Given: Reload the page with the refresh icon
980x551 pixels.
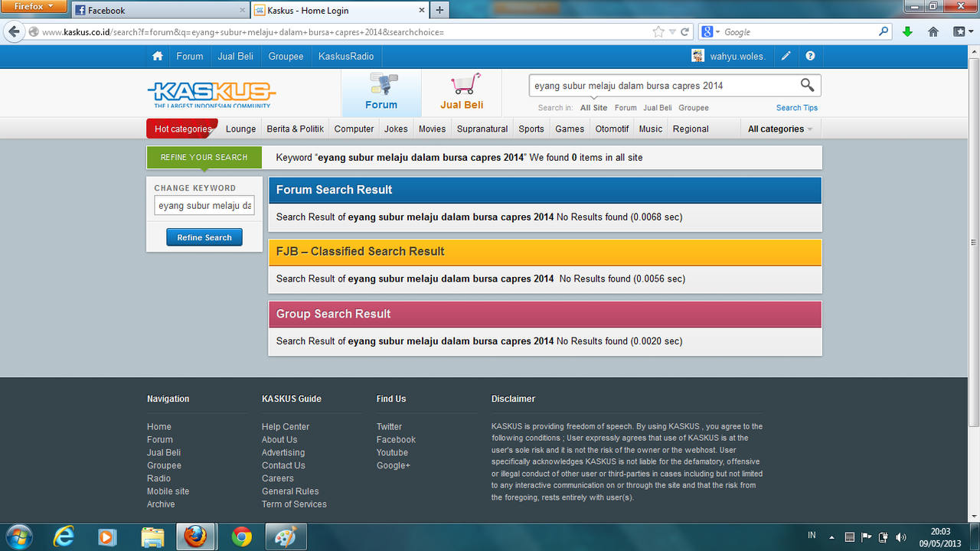Looking at the screenshot, I should 685,32.
